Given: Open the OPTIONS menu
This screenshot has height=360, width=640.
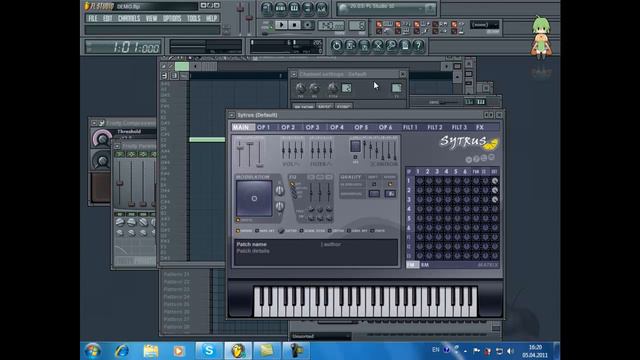Looking at the screenshot, I should [172, 18].
